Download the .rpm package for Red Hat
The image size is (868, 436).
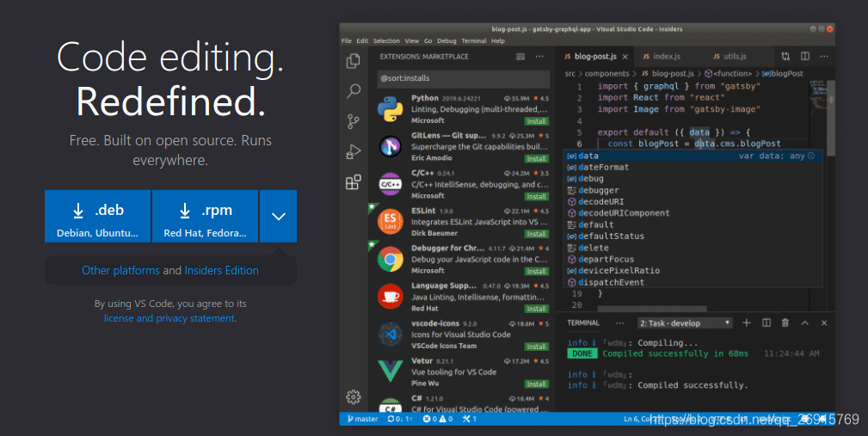click(x=205, y=217)
